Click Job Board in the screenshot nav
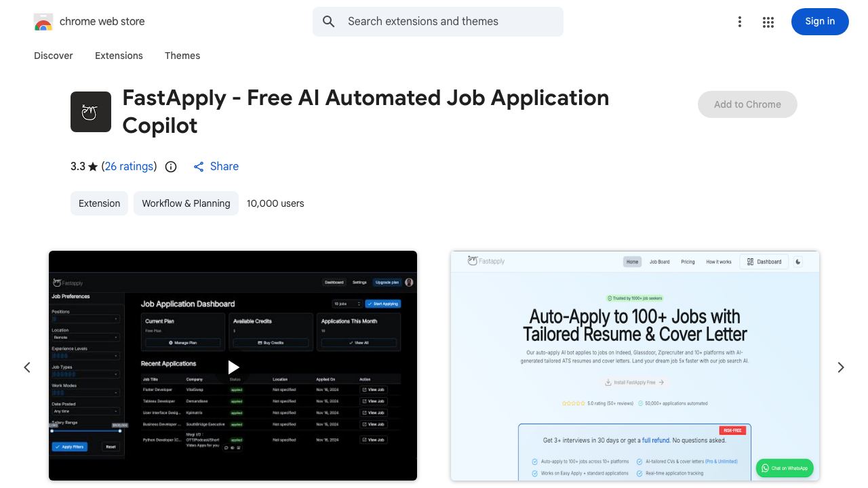Image resolution: width=868 pixels, height=488 pixels. pyautogui.click(x=660, y=262)
